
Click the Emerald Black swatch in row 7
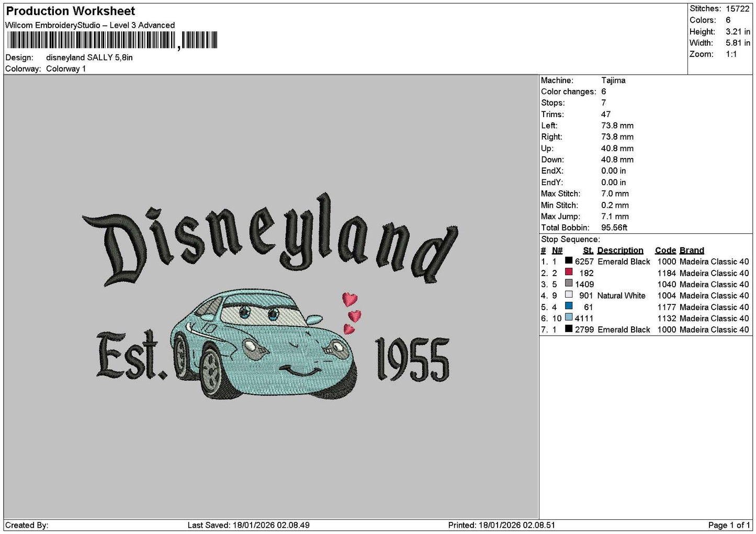[569, 328]
